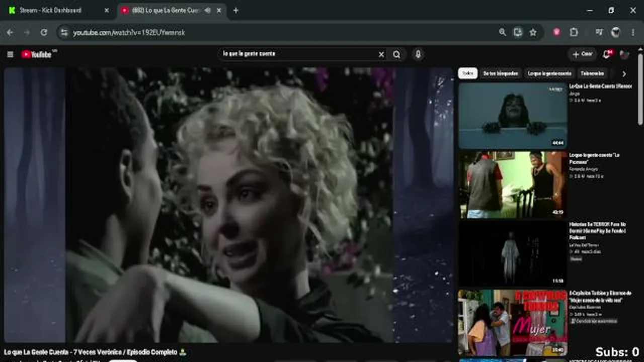Viewport: 644px width, 362px height.
Task: Open the Historias De TERROR video title
Action: coord(598,231)
